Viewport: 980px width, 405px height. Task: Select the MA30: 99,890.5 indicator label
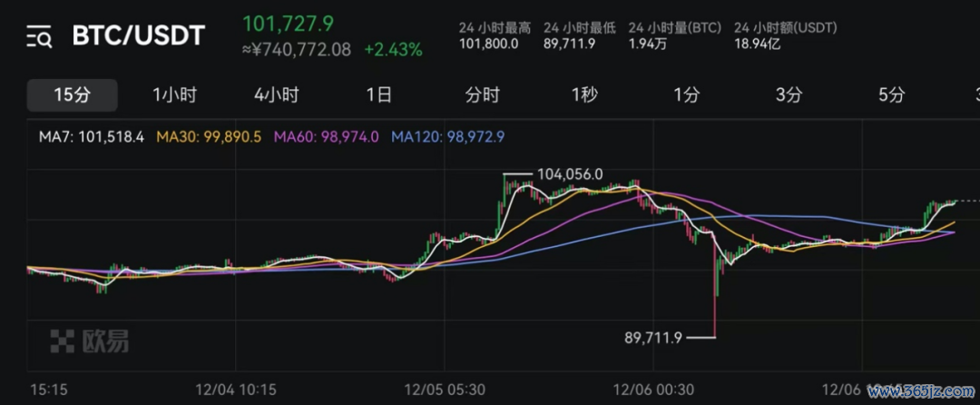point(209,136)
